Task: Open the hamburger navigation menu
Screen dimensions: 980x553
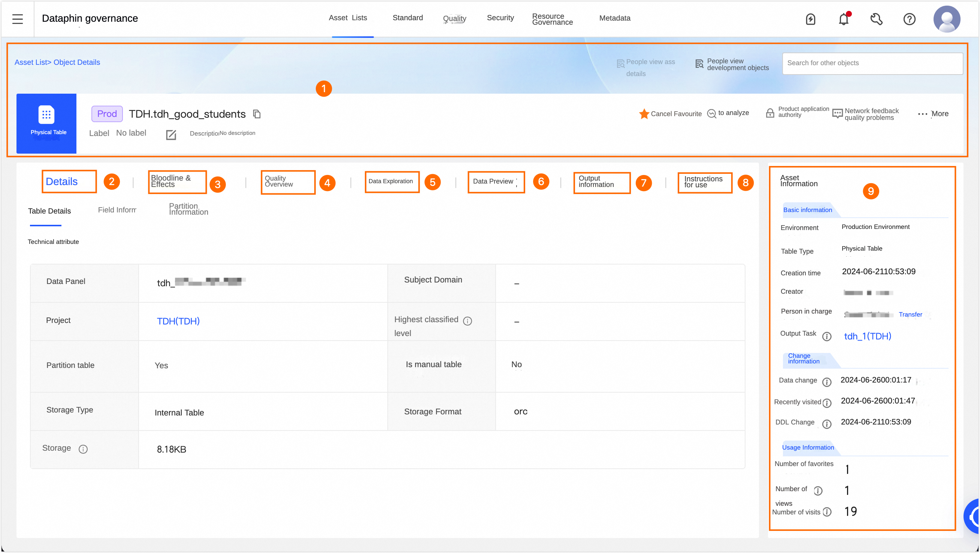Action: point(18,19)
